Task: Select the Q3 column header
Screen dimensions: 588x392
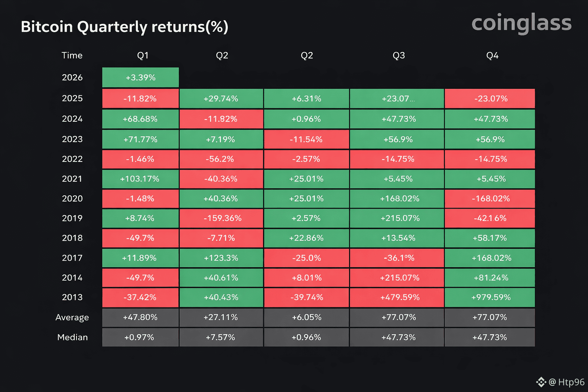Action: pos(399,56)
